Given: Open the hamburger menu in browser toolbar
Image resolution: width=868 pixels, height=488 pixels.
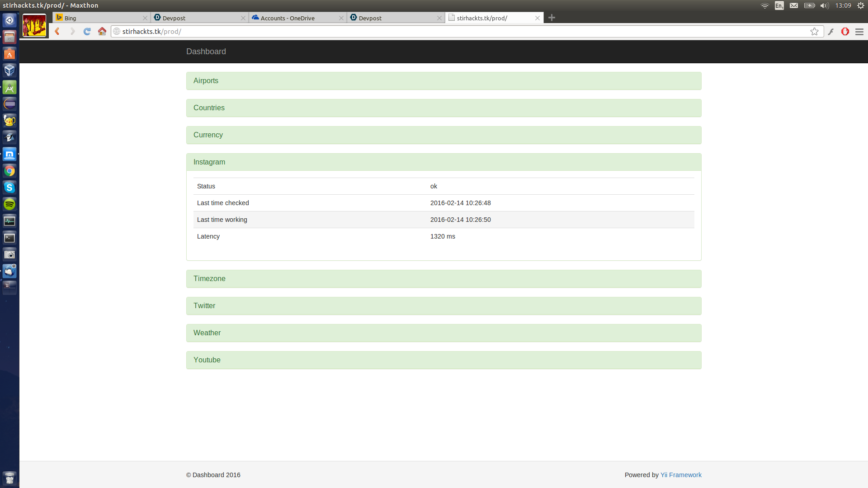Looking at the screenshot, I should pos(859,32).
